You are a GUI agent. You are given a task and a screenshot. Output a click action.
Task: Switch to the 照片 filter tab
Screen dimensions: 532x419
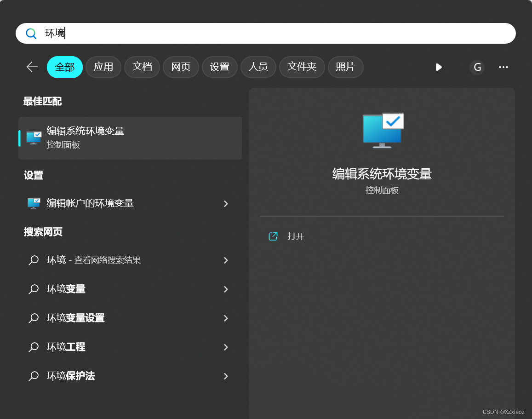[345, 67]
